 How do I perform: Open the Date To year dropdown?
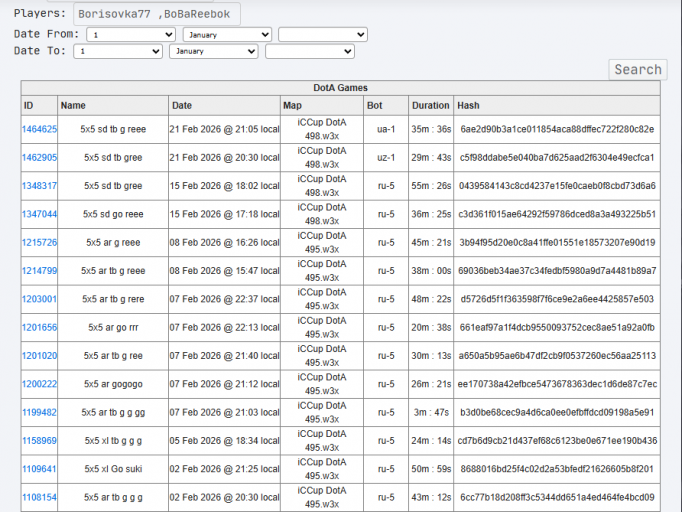(310, 51)
